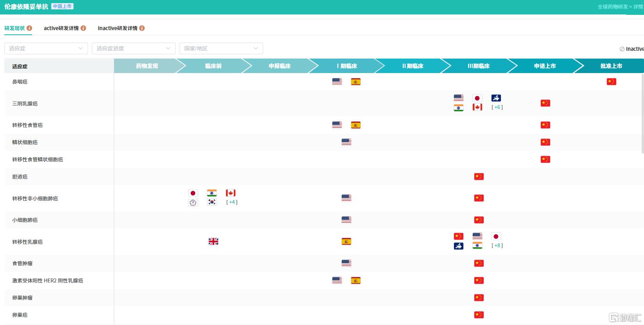
Task: Click the vertical scrollbar at right edge
Action: click(642, 113)
